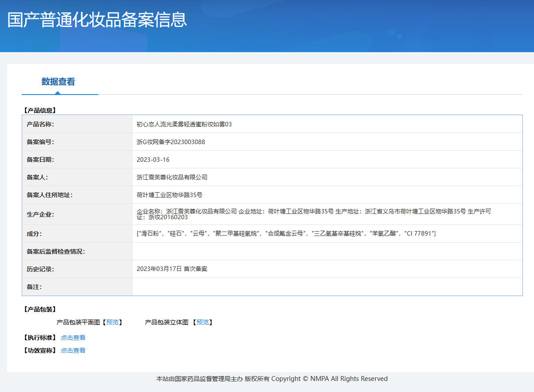
Task: Select address value 荷叶塘工业区物华路35号 in 备案人住所地址 row
Action: point(170,195)
